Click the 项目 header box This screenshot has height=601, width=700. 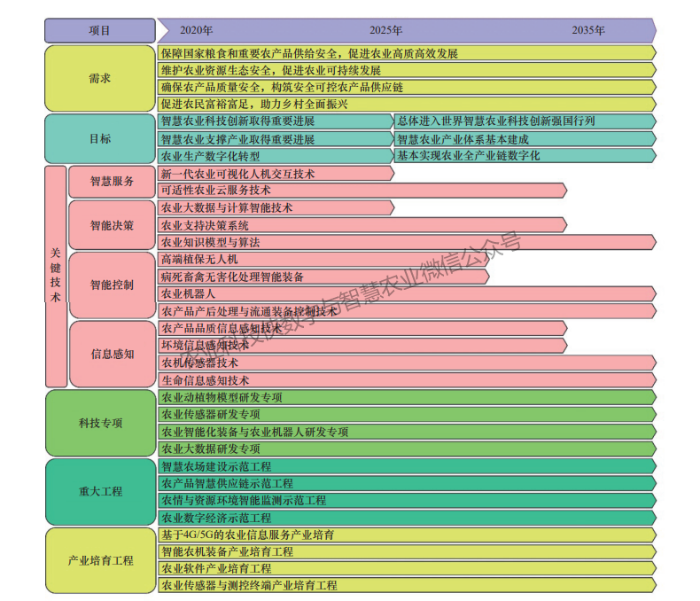[x=100, y=30]
